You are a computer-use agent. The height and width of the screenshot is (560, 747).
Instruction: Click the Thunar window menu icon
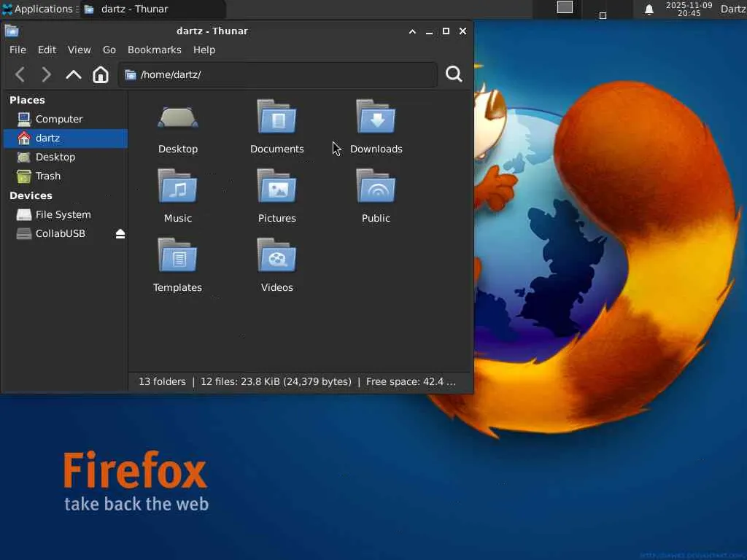coord(12,31)
